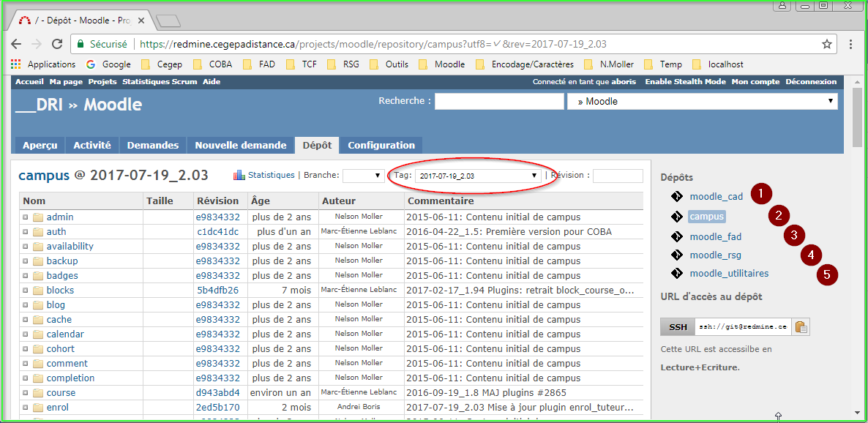Open the Configuration tab

click(381, 145)
